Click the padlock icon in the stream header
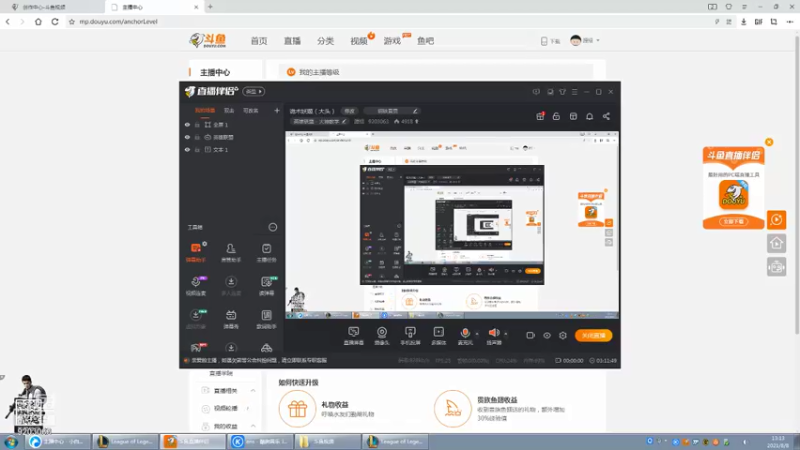This screenshot has height=450, width=800. point(556,116)
